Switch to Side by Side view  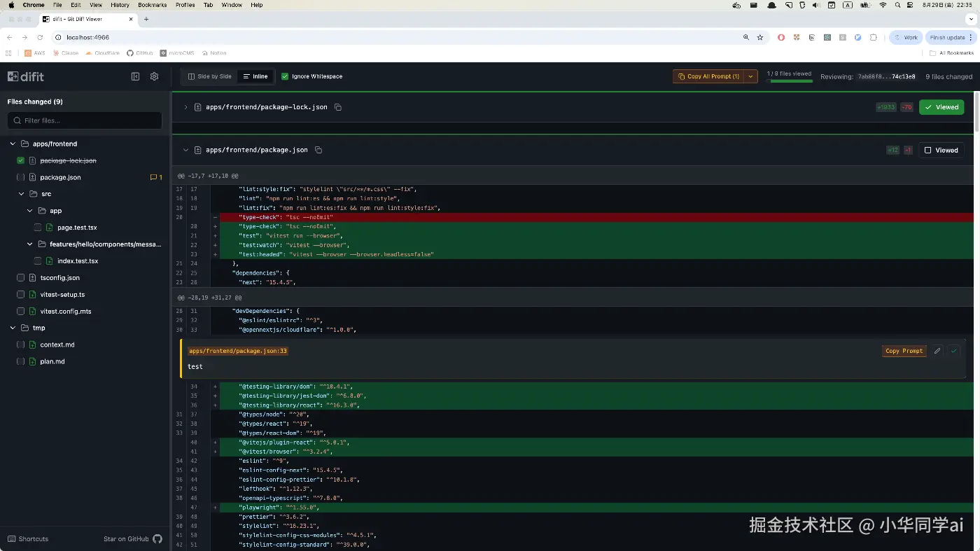(x=210, y=76)
